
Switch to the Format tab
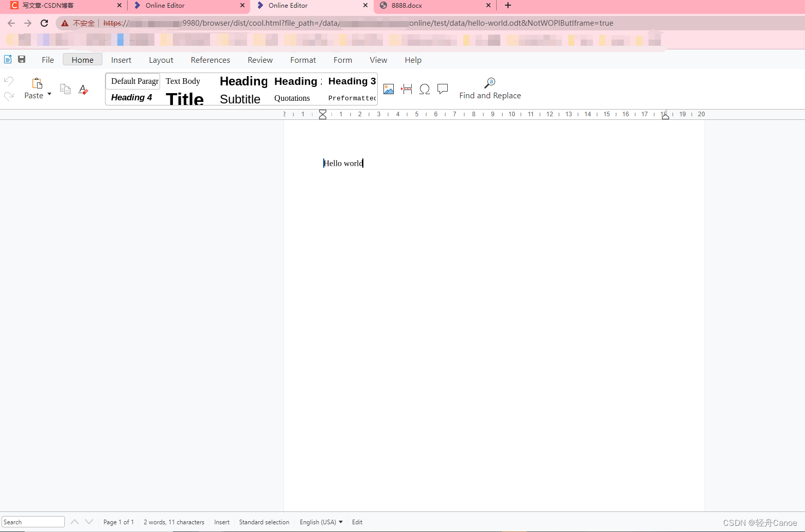point(303,60)
